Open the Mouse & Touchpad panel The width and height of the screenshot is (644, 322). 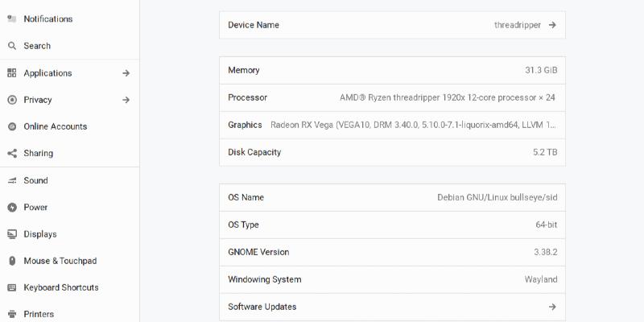(60, 261)
